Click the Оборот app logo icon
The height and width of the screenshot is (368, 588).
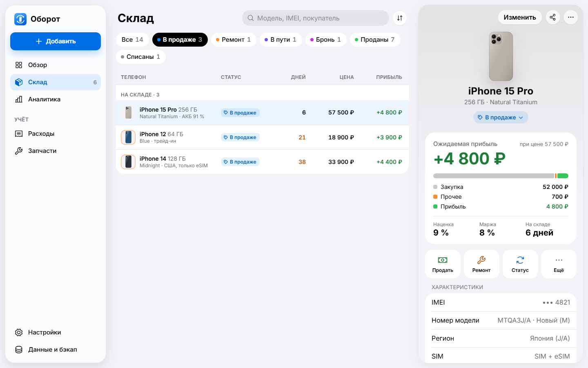tap(20, 19)
